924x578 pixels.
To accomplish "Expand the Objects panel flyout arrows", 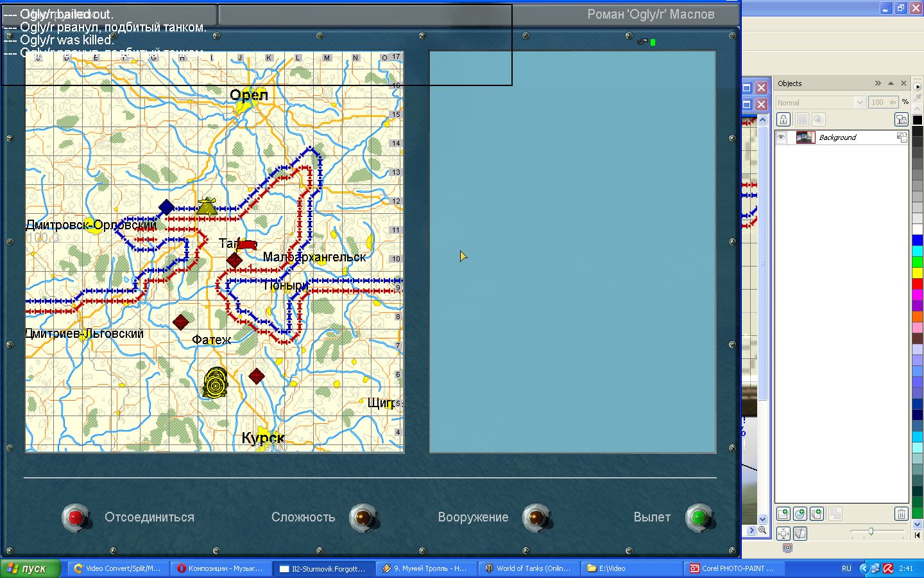I will click(878, 83).
